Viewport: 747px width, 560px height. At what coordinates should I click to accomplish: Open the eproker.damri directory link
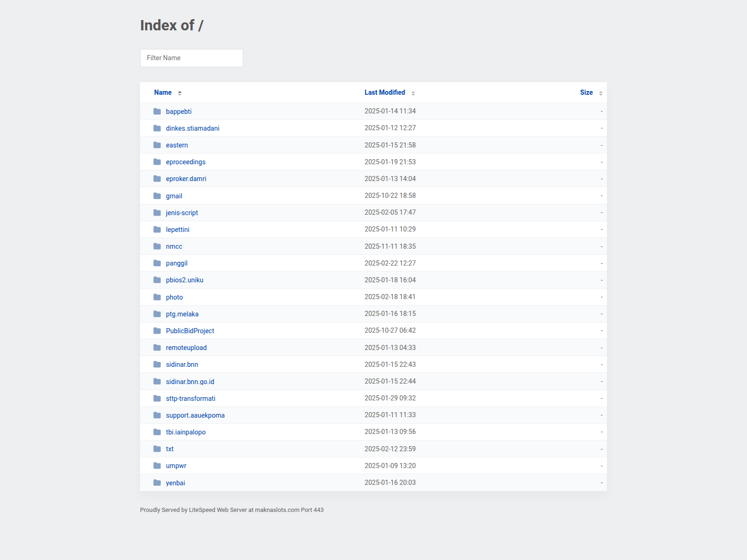coord(186,179)
